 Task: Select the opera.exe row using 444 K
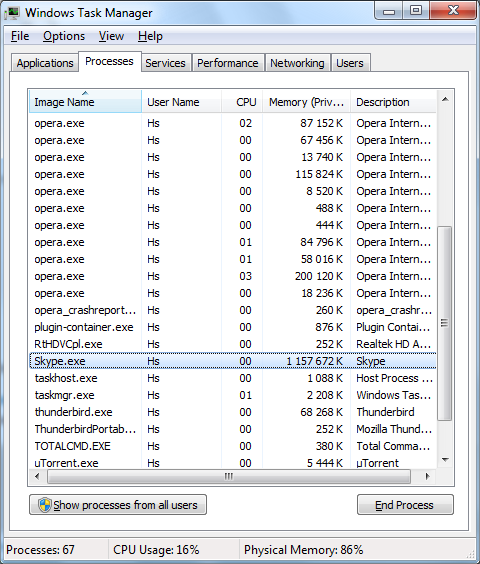tap(233, 225)
